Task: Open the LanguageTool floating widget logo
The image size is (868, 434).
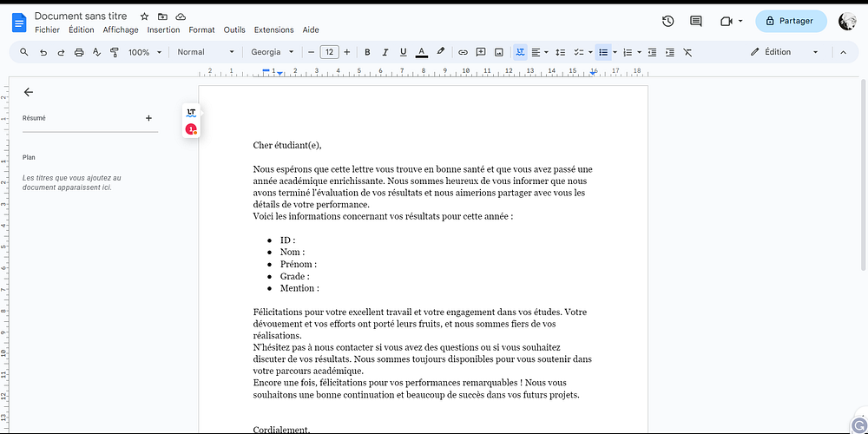Action: click(x=191, y=113)
